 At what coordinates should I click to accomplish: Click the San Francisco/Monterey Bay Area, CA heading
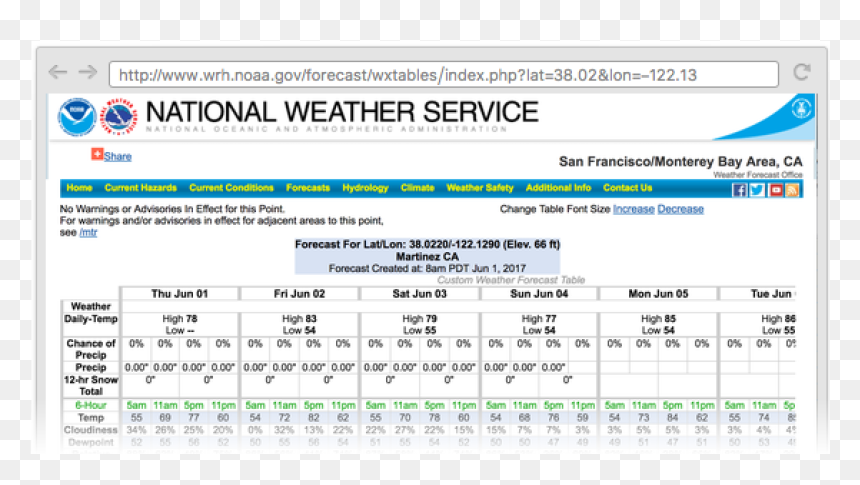tap(680, 161)
